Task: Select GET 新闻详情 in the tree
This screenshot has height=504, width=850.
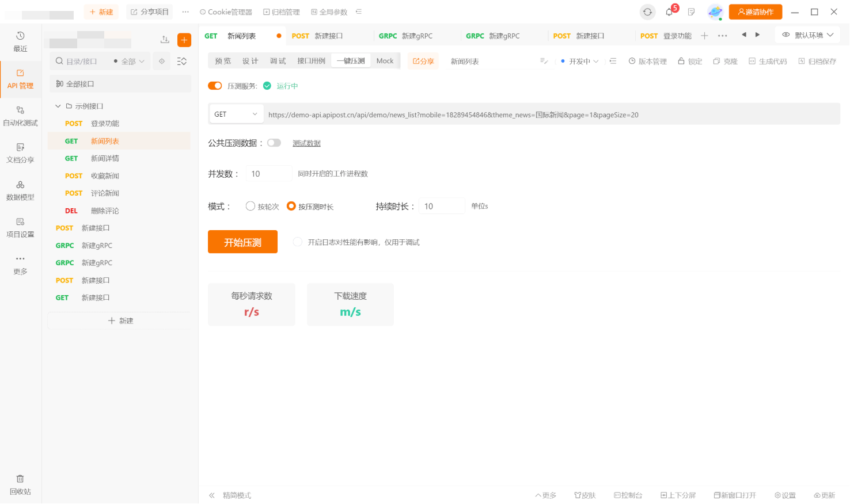Action: 119,158
